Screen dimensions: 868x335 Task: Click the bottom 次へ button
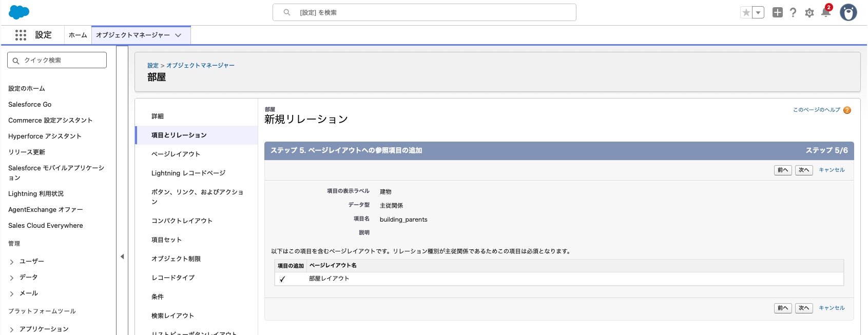click(x=804, y=308)
